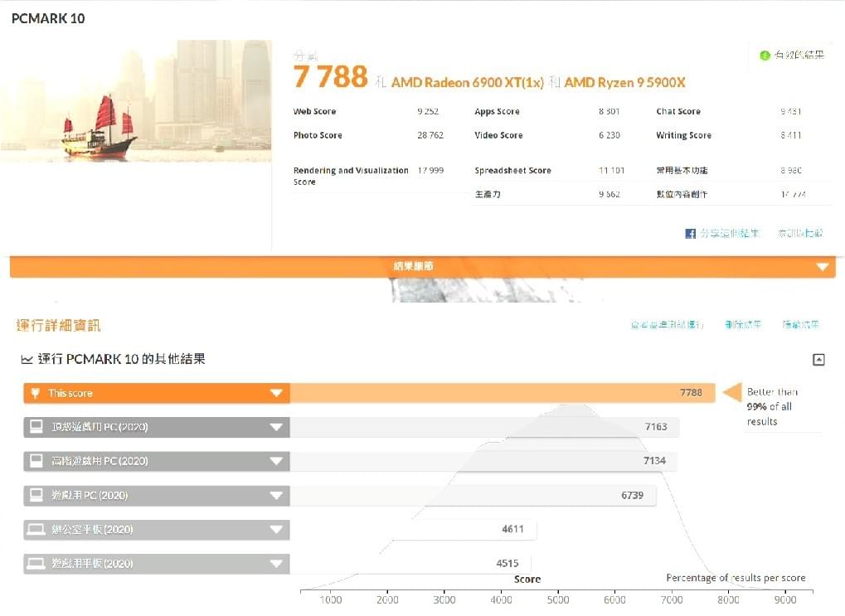Open the AMD Radeon 6900 XT(1x) link

(x=467, y=82)
